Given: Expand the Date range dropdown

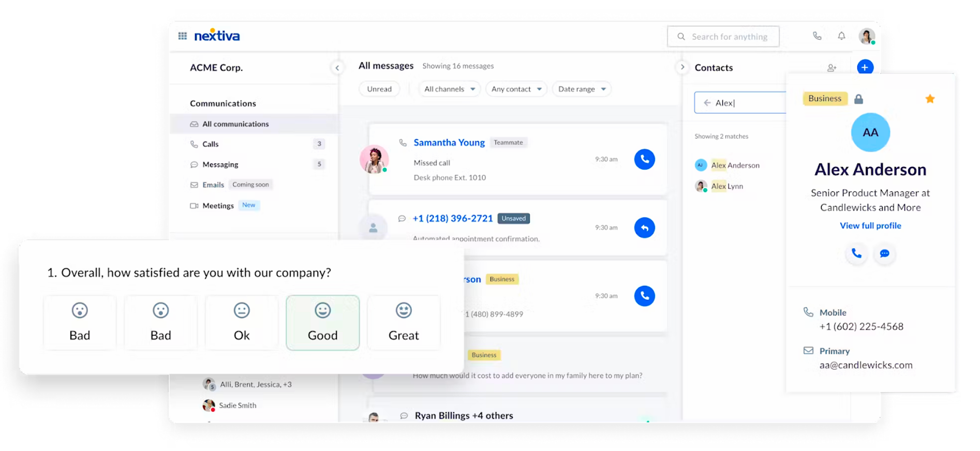Looking at the screenshot, I should coord(581,89).
